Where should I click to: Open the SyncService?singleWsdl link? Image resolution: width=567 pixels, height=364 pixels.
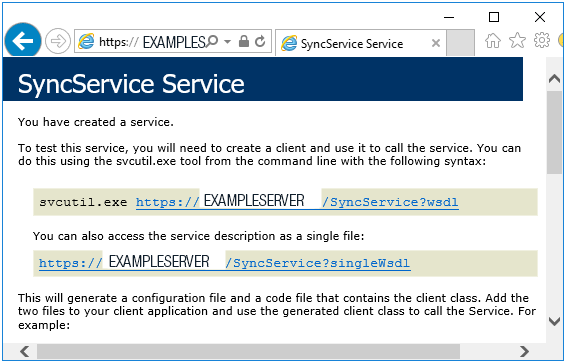pyautogui.click(x=225, y=263)
